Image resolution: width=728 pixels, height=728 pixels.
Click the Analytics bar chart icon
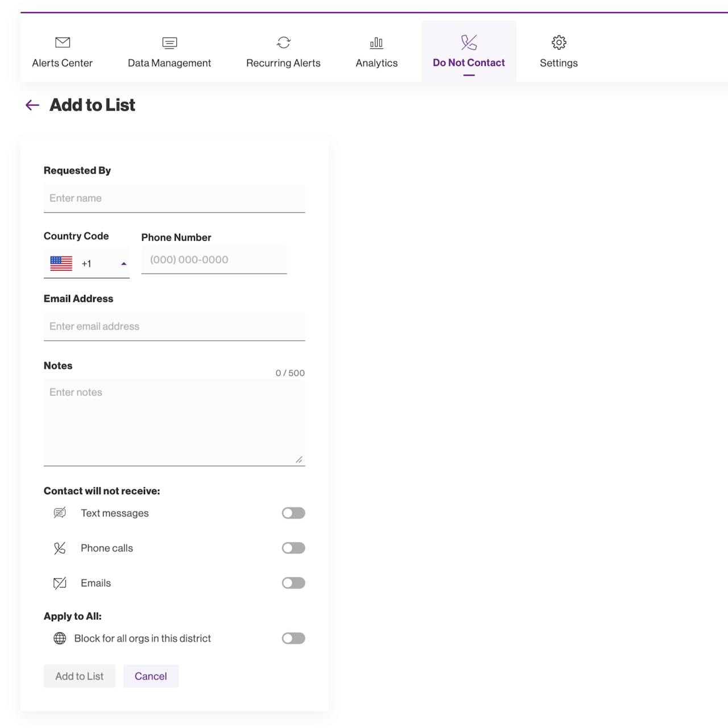(x=377, y=43)
